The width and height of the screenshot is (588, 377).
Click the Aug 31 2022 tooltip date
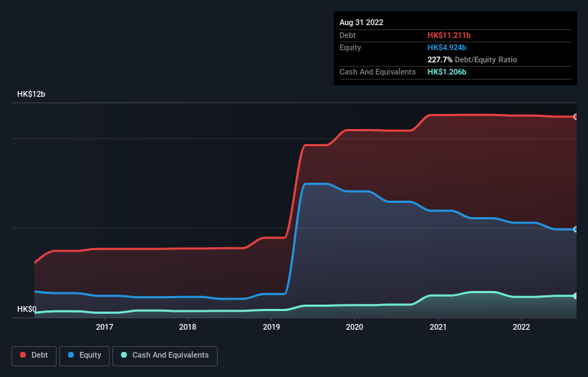coord(361,22)
